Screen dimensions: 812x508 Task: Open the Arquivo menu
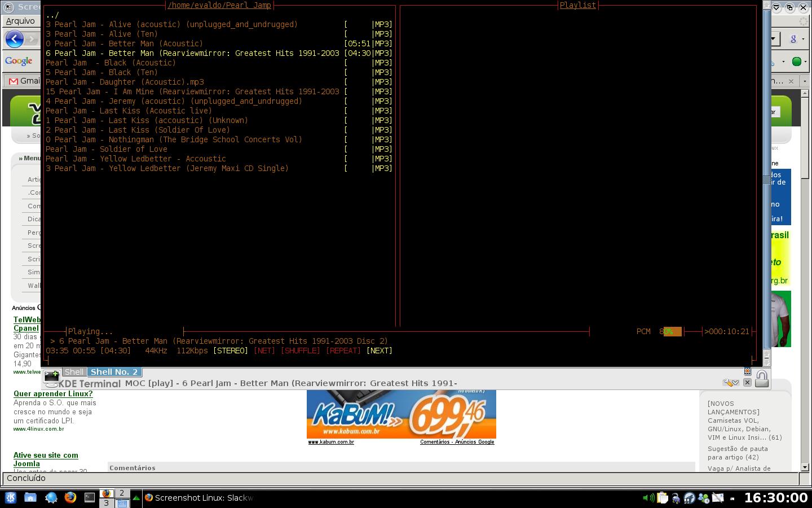click(20, 21)
